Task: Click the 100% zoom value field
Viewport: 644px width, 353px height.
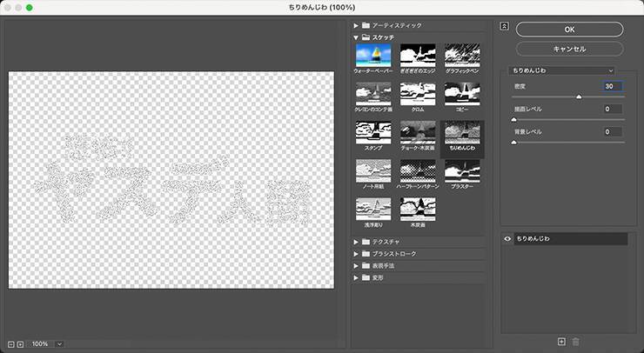Action: (x=40, y=344)
